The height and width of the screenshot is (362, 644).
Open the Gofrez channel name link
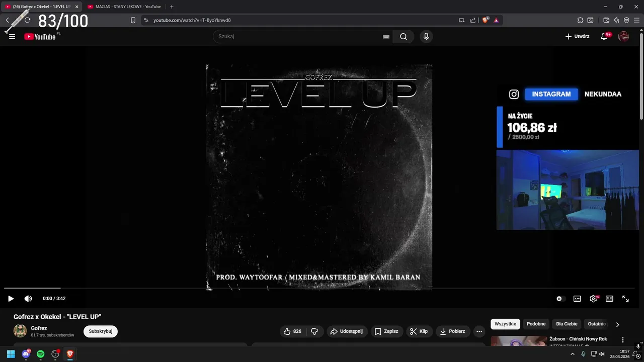pos(39,328)
